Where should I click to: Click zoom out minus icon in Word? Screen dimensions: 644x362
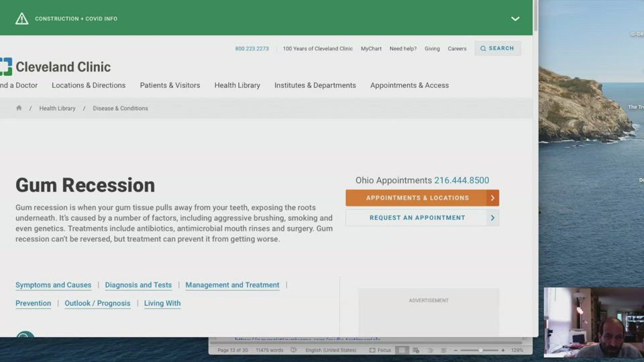tap(455, 350)
